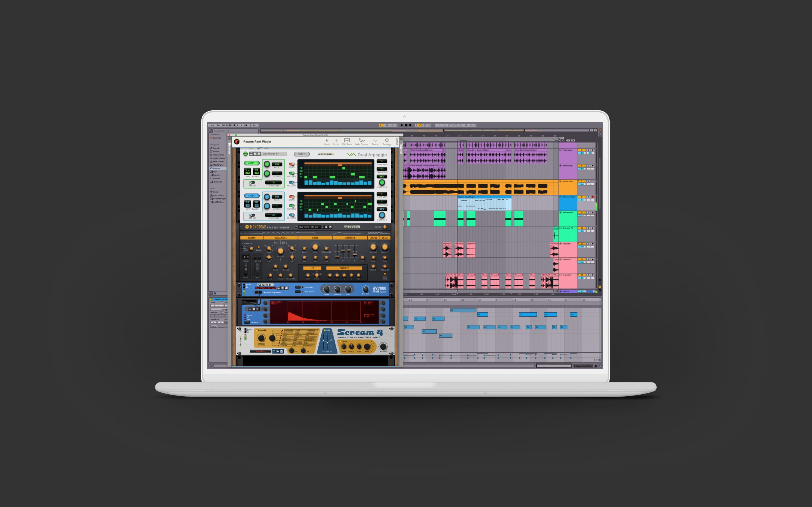Image resolution: width=812 pixels, height=507 pixels.
Task: Open the Reason Rack Plugin settings dropdown
Action: point(386,143)
